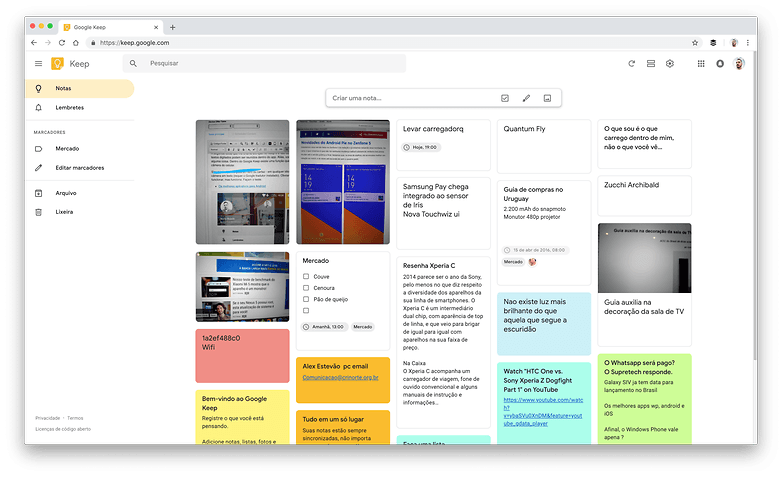Click the refresh notes icon in Keep

631,63
